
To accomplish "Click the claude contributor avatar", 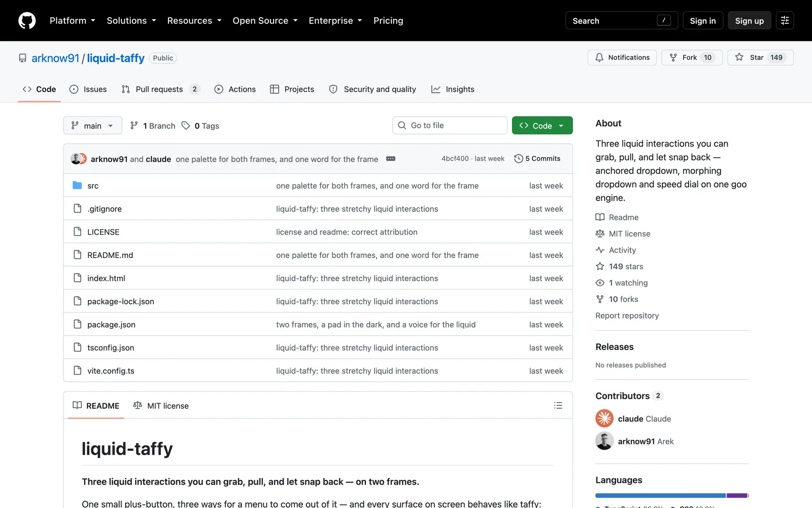I will pos(604,419).
